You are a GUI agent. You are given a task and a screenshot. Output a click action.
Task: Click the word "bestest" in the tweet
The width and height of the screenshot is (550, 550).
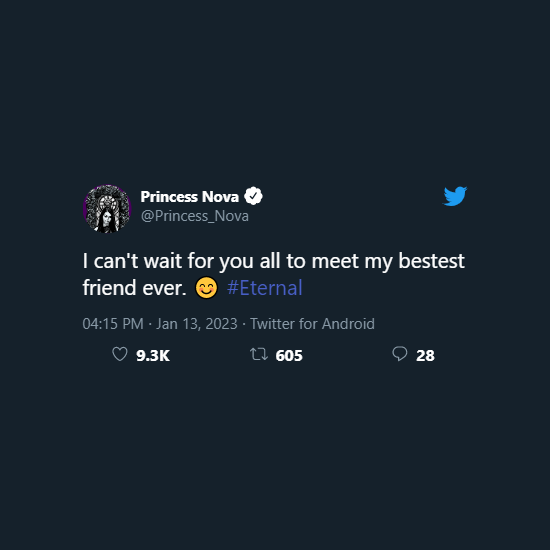click(431, 261)
